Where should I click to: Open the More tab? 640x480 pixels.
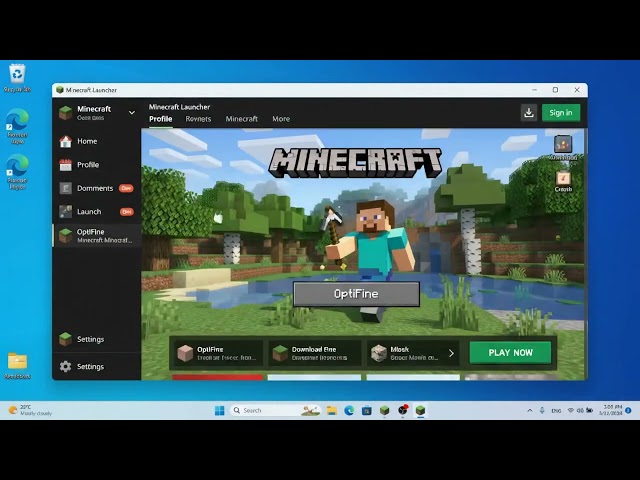[x=281, y=119]
